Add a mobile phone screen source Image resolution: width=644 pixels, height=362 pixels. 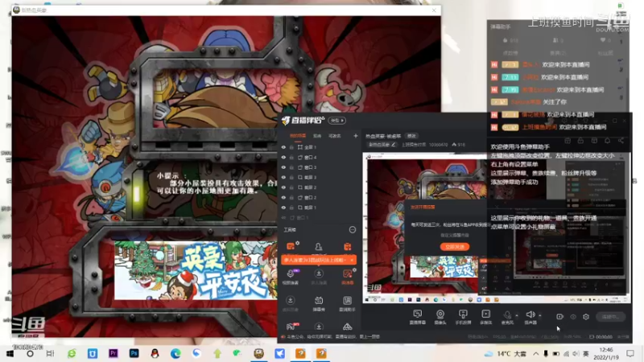463,317
